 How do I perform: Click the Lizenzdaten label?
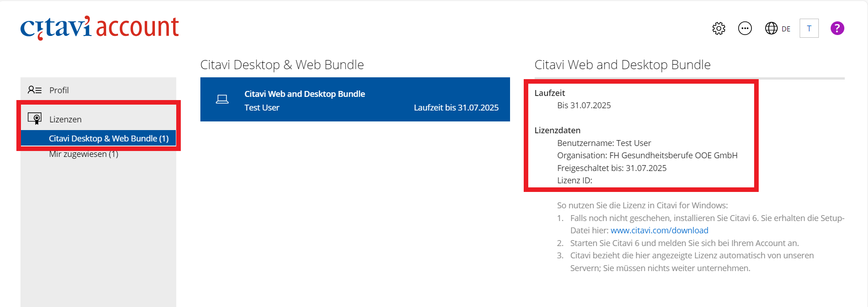coord(557,131)
